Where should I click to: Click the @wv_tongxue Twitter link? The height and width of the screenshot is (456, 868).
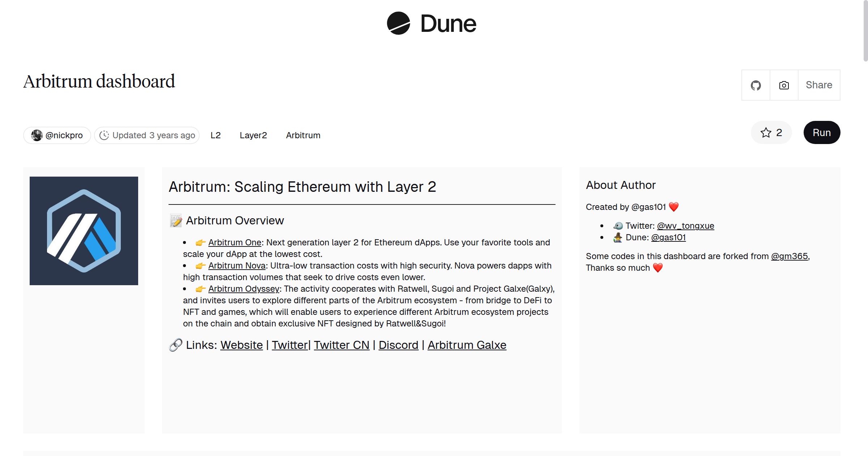[685, 225]
